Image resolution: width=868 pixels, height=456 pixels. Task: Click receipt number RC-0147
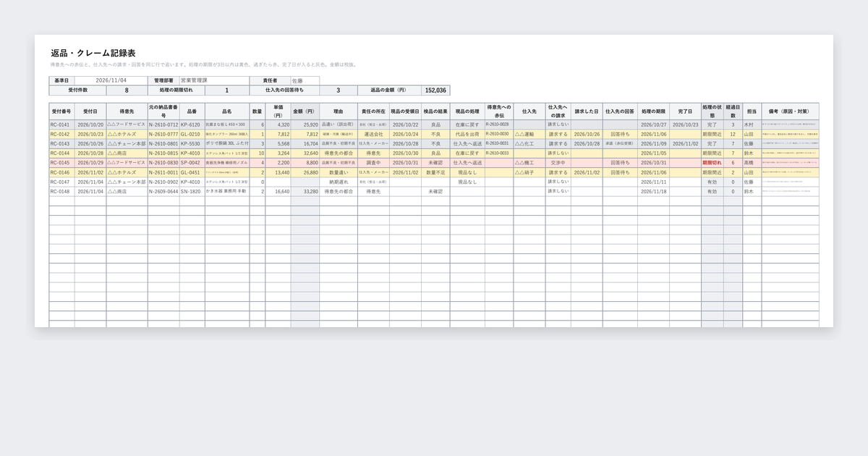tap(60, 182)
